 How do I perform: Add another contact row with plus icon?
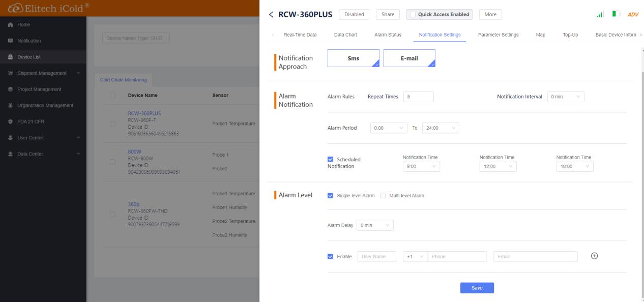(594, 256)
